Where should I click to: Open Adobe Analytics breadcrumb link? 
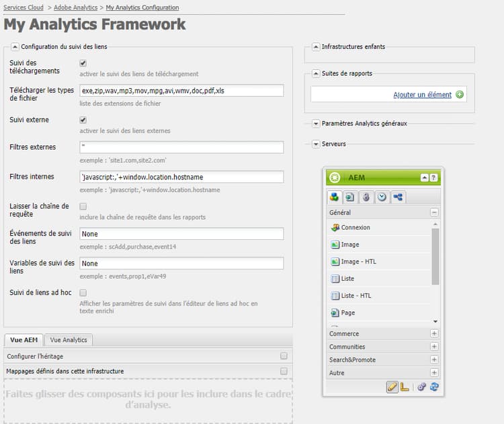(75, 7)
